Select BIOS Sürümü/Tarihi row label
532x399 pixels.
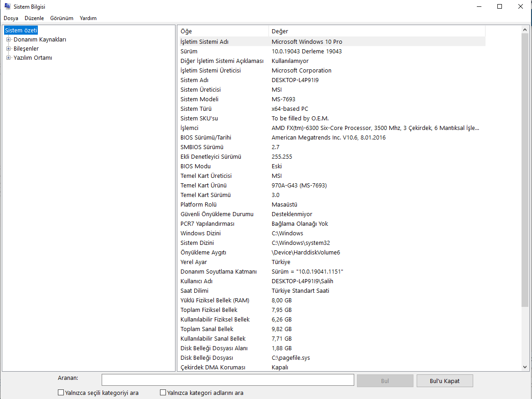click(206, 137)
